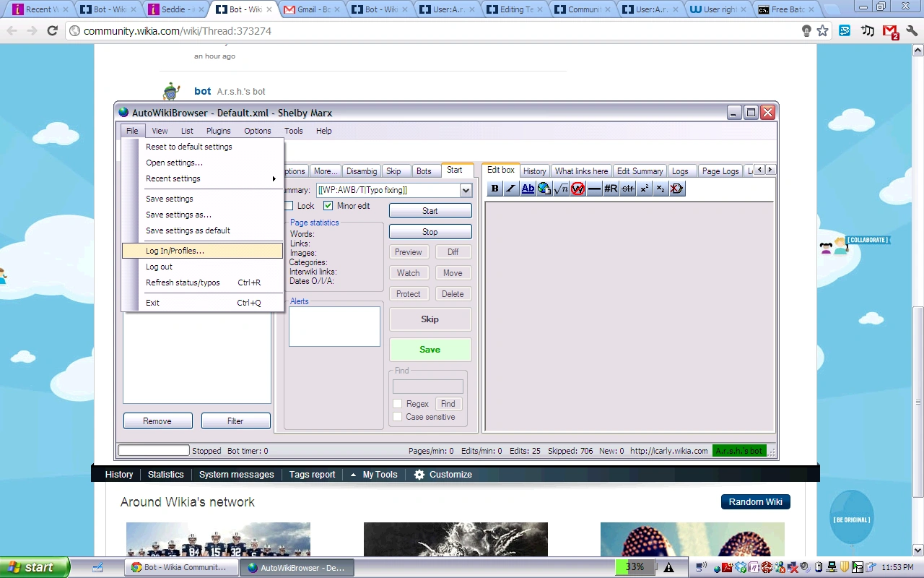The width and height of the screenshot is (924, 578).
Task: Expand the My Tools menu
Action: [x=374, y=475]
